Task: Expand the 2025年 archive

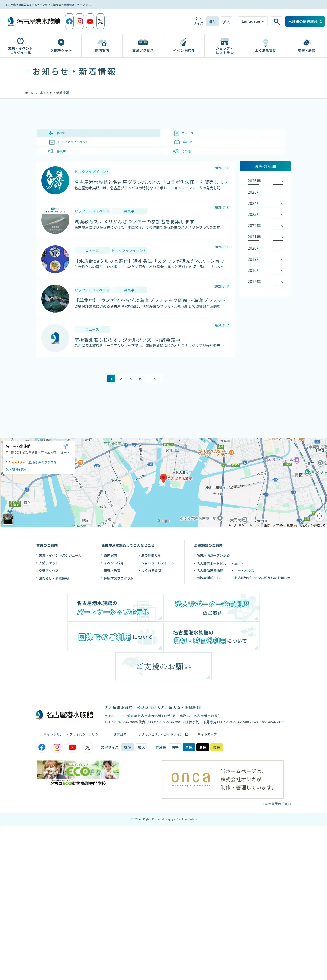Action: [265, 192]
